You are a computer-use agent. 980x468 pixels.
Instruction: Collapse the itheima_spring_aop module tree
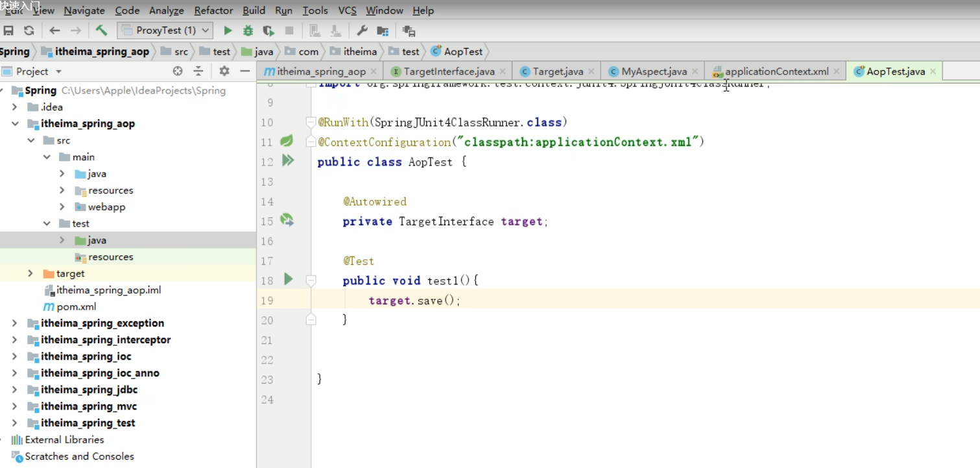point(15,124)
